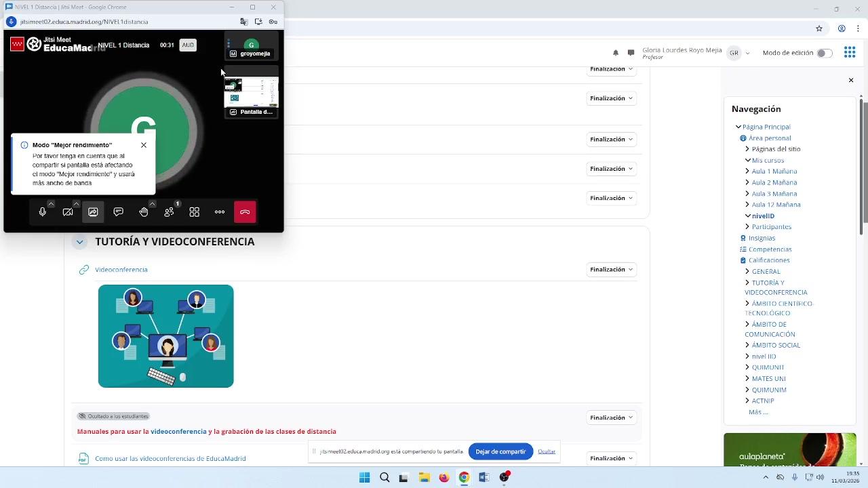Click the translate page icon in Jitsi window
The image size is (868, 488).
point(244,22)
